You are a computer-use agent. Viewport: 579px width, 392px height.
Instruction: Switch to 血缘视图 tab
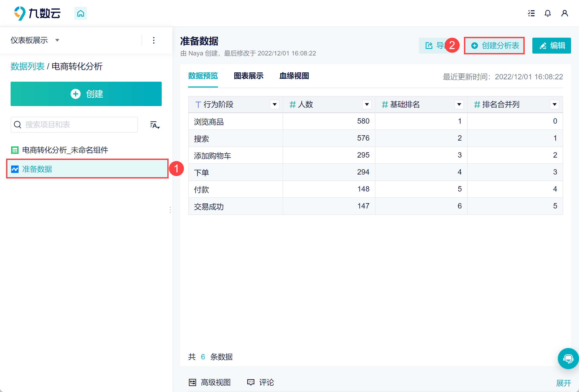294,76
